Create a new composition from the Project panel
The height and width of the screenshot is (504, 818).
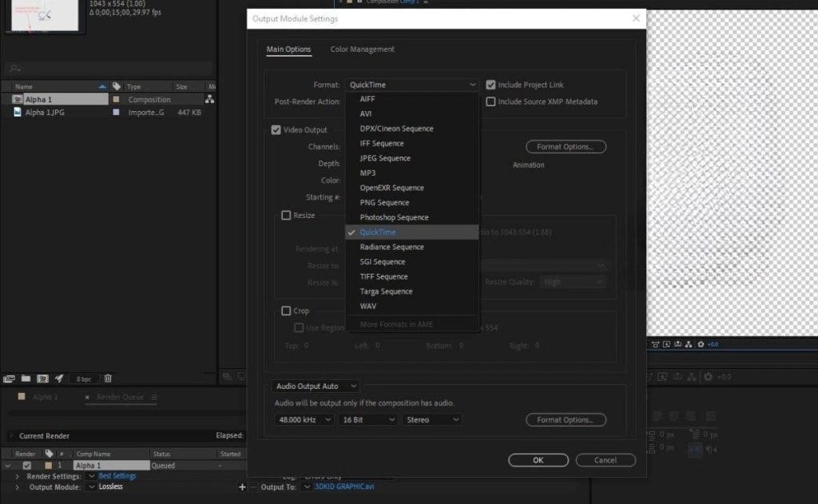[x=42, y=378]
